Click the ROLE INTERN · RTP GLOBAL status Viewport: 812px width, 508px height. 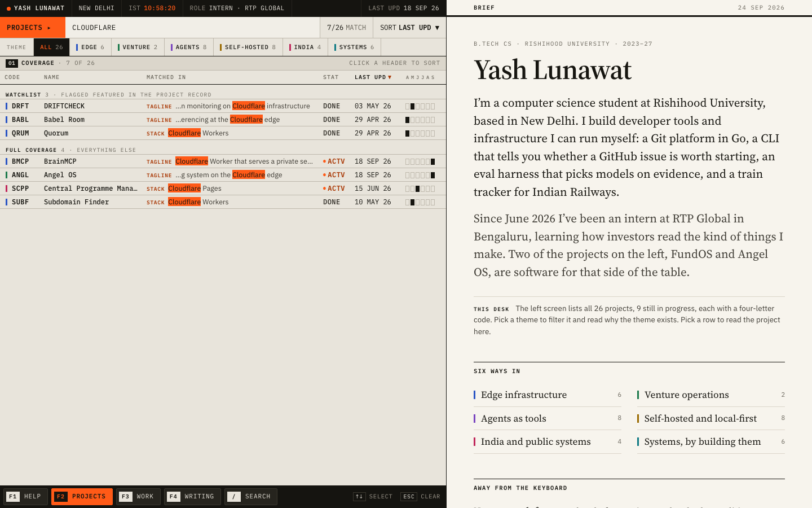click(237, 8)
